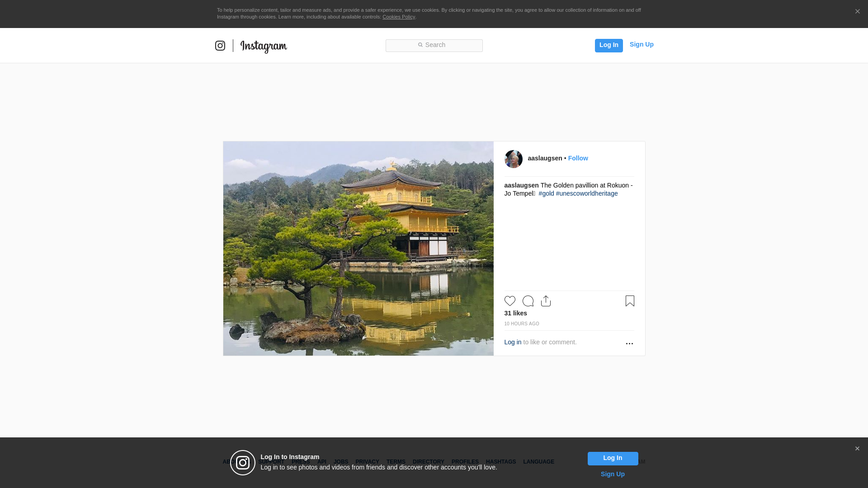The width and height of the screenshot is (868, 488).
Task: Click the Golden Pavilion photo
Action: pyautogui.click(x=358, y=249)
